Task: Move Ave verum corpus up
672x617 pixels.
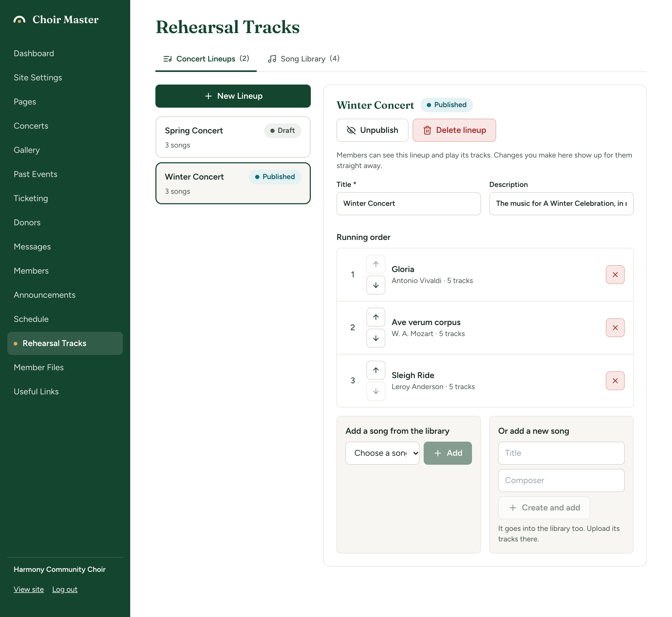Action: tap(376, 317)
